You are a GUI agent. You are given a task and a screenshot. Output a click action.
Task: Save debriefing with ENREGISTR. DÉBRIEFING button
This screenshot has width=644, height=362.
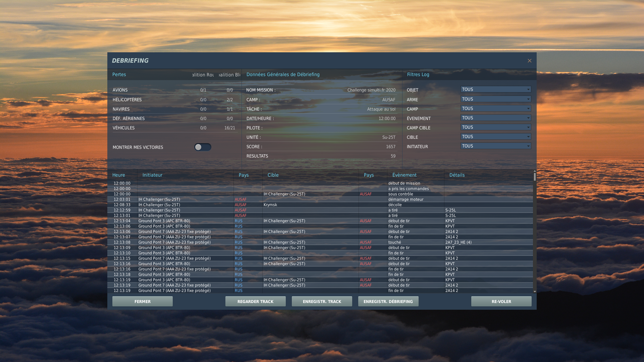388,301
